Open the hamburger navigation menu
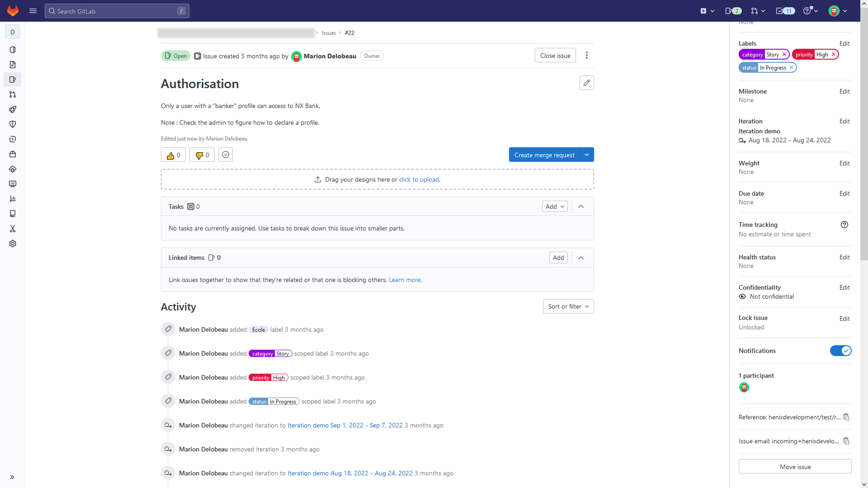 tap(33, 11)
